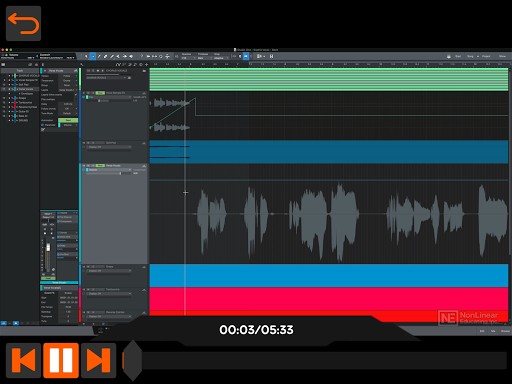512x384 pixels.
Task: Toggle the highlighted Snap button in toolbar
Action: coord(246,56)
